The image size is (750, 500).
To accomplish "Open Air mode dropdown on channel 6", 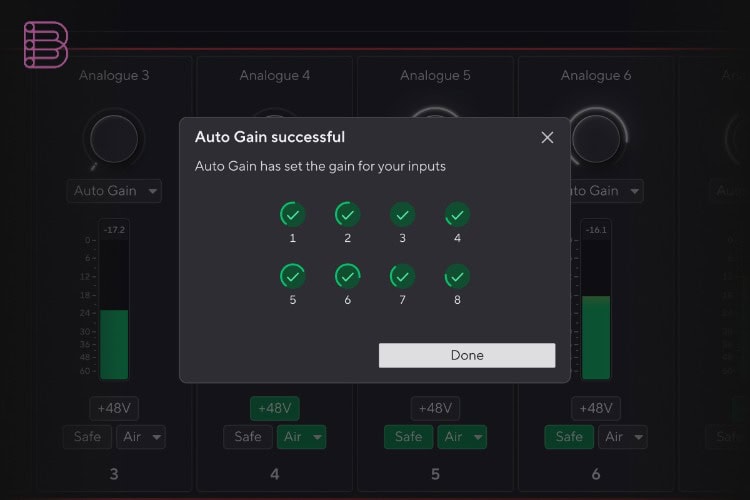I will click(623, 437).
